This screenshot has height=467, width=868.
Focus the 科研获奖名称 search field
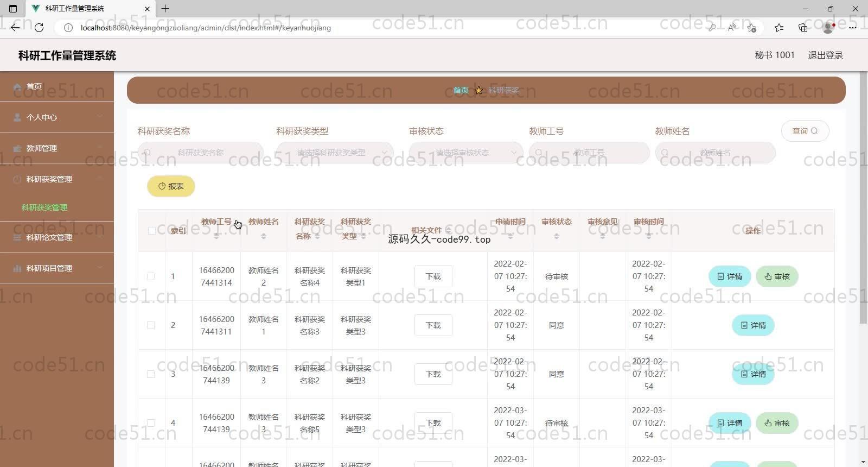[200, 153]
